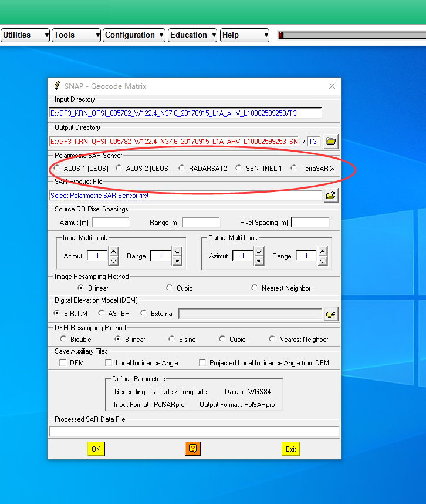The width and height of the screenshot is (426, 504).
Task: Select ALOS-1 (CEOS) sensor radio button
Action: click(57, 168)
